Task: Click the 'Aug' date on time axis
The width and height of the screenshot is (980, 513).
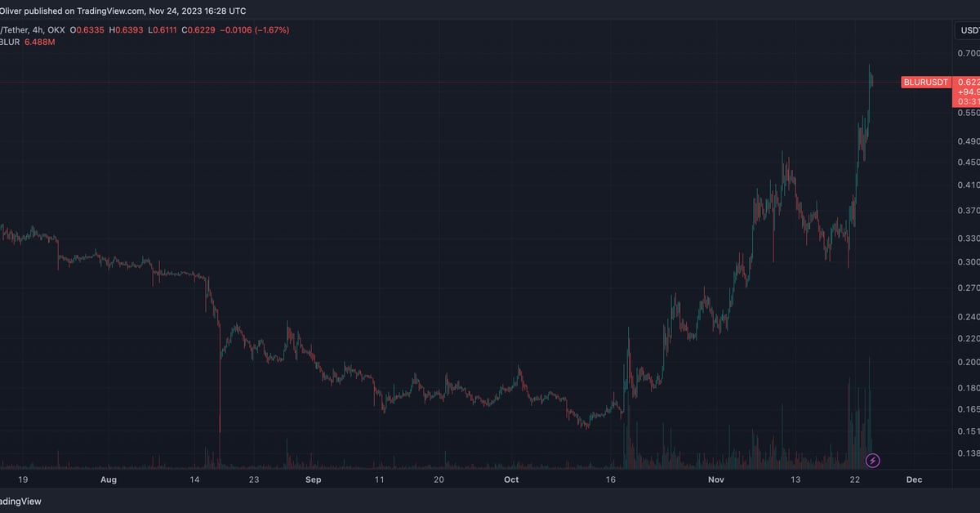Action: pyautogui.click(x=108, y=480)
